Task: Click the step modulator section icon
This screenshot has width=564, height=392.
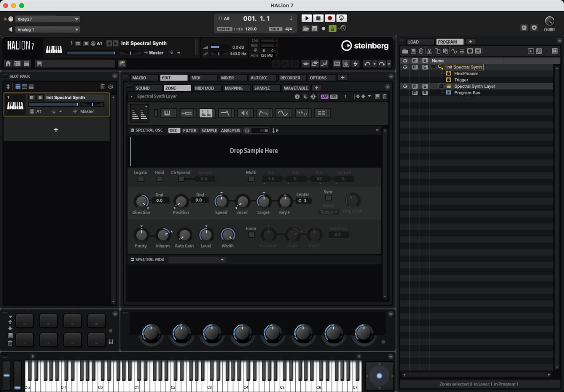Action: pyautogui.click(x=302, y=113)
